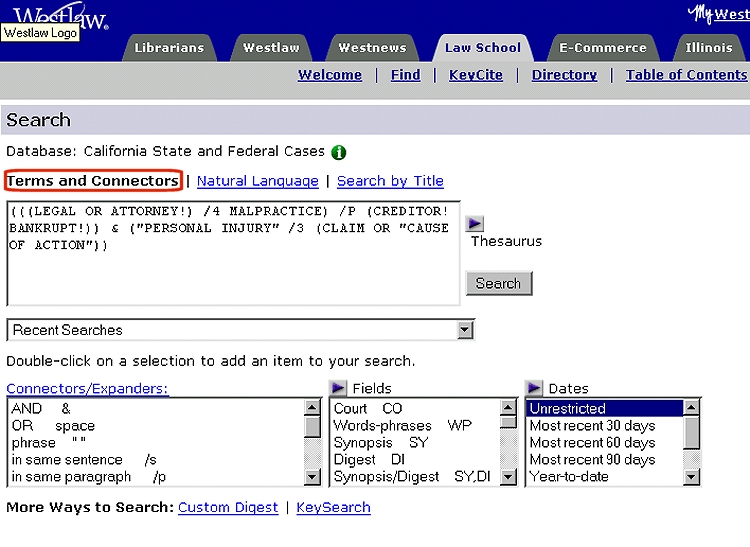Select the Court CO field
Screen dimensions: 750x547
[415, 409]
